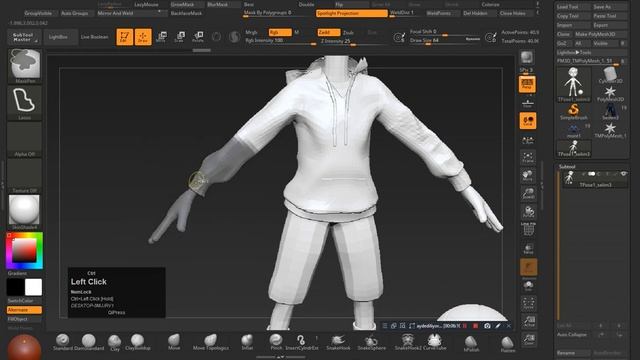
Task: Select the Scale transform icon
Action: pos(179,37)
